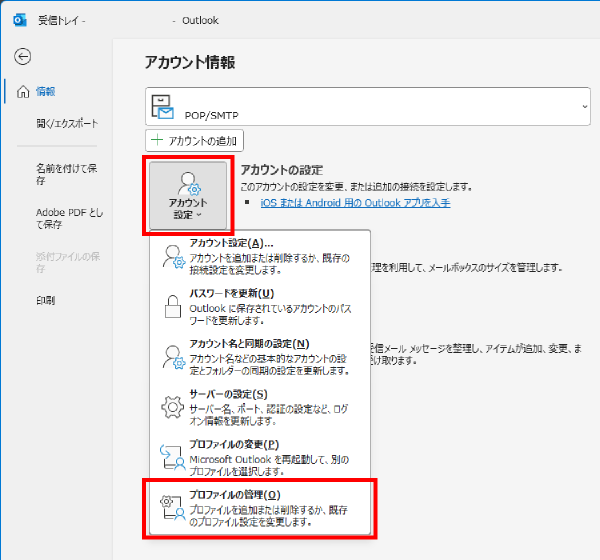This screenshot has width=600, height=560.
Task: Click the profile switch icon for プロファイルの変更
Action: point(172,457)
